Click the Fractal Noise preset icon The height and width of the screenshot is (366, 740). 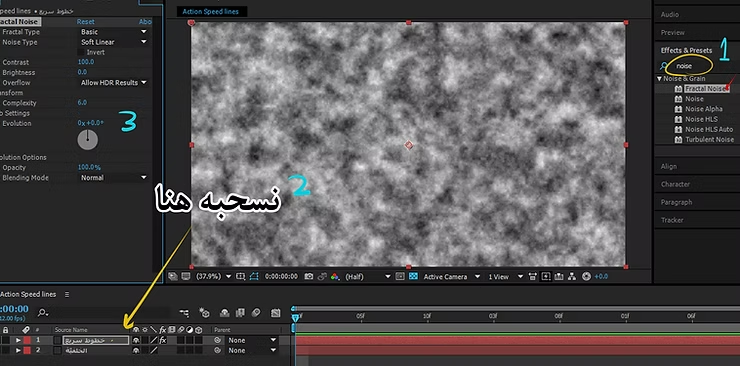tap(678, 89)
